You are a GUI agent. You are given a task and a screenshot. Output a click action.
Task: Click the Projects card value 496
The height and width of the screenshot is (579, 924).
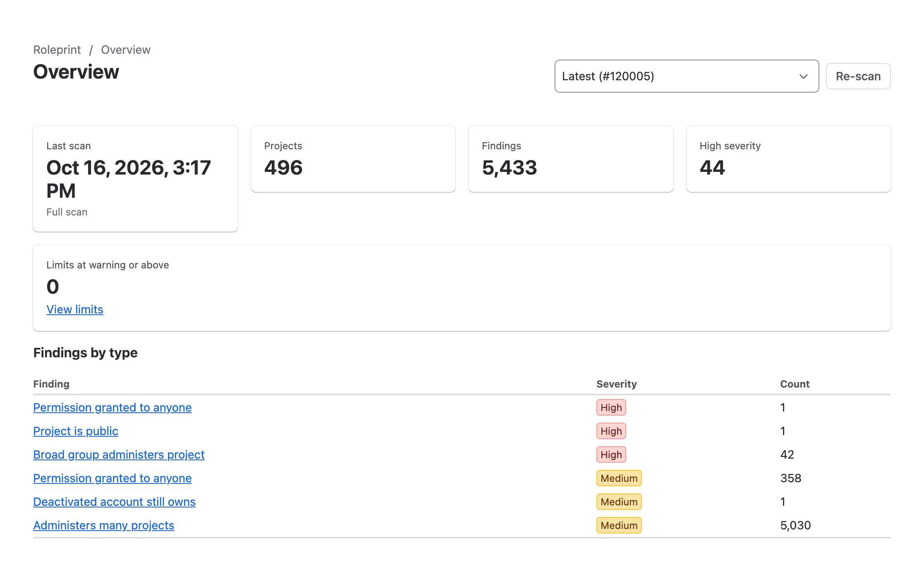(283, 167)
